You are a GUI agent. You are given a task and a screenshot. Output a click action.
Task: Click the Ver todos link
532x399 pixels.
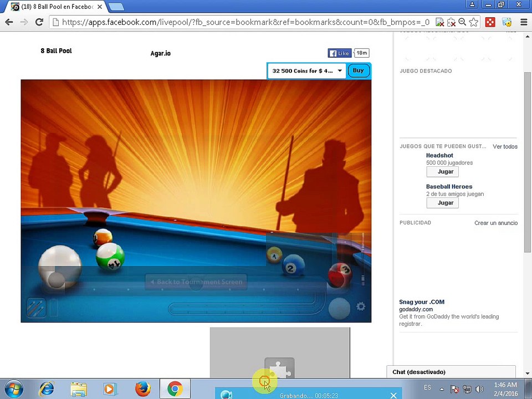pyautogui.click(x=505, y=146)
